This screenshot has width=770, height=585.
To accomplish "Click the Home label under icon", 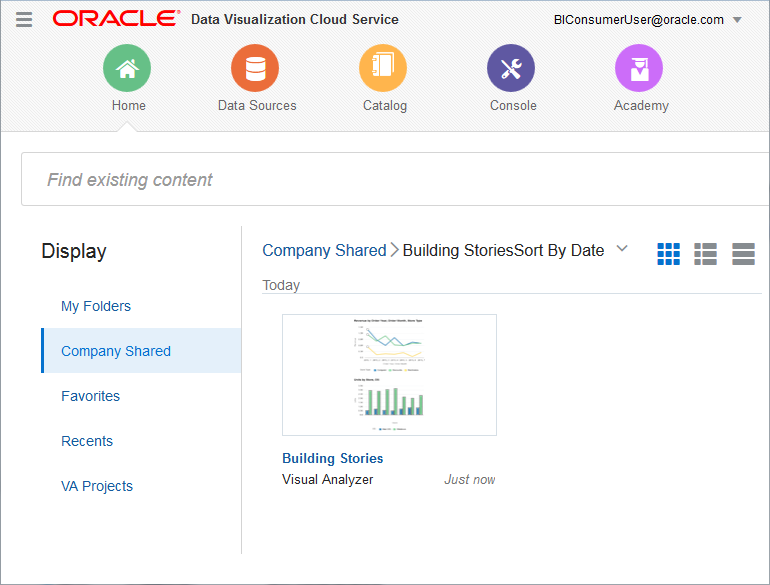I will [129, 106].
